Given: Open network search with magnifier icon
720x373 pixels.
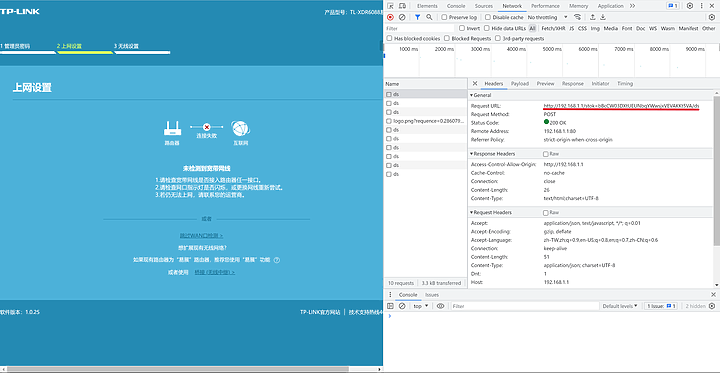Looking at the screenshot, I should pyautogui.click(x=429, y=17).
